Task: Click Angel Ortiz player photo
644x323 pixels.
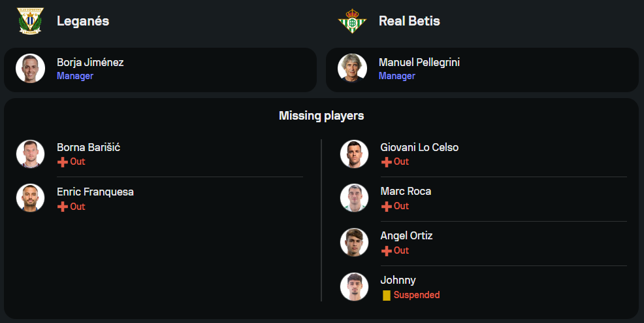Action: click(x=354, y=243)
